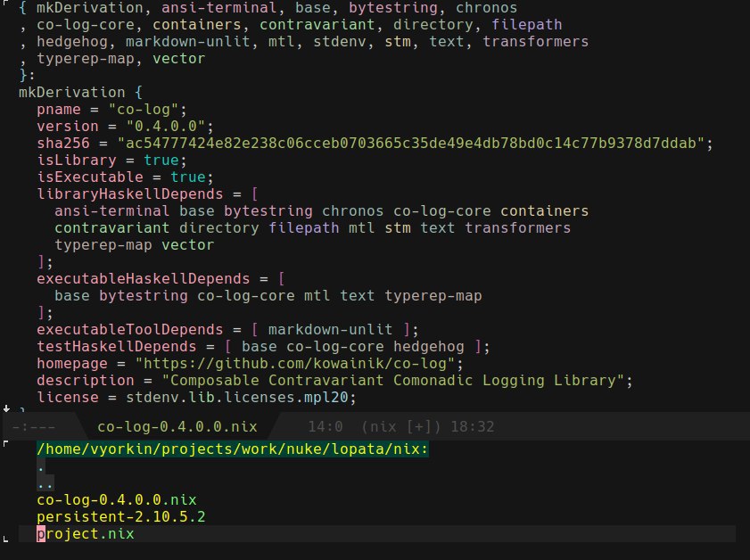Screen dimensions: 750x560
Task: Click the description string Composable Contravariant Comonadic Logging Library
Action: 393,381
